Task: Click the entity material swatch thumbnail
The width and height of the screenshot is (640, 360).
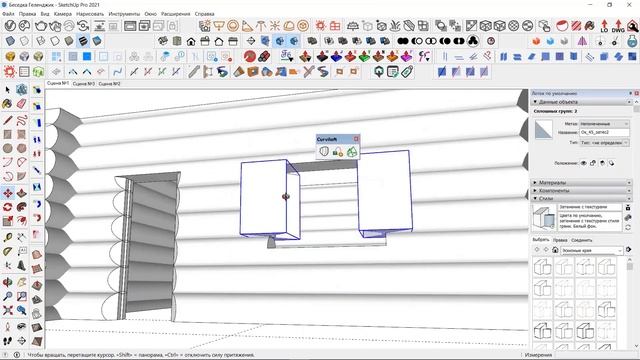Action: click(543, 130)
